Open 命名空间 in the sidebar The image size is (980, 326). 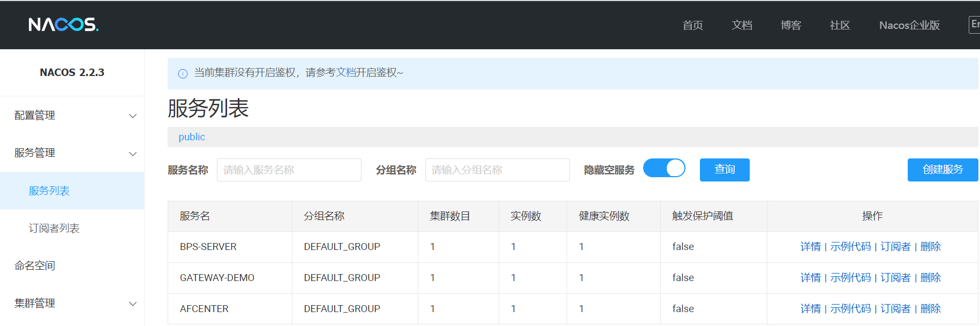pos(35,266)
